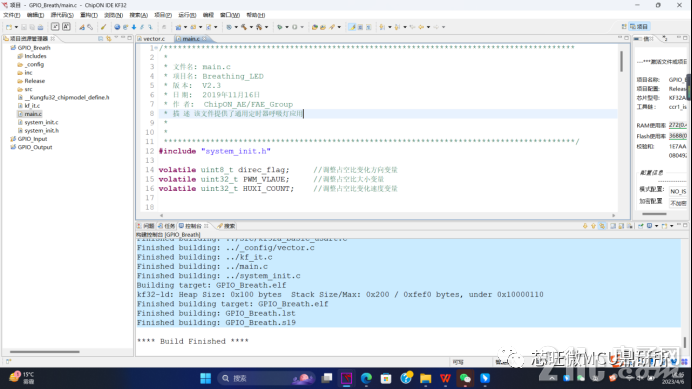
Task: Click the blue globe toolbar icon
Action: tap(117, 27)
